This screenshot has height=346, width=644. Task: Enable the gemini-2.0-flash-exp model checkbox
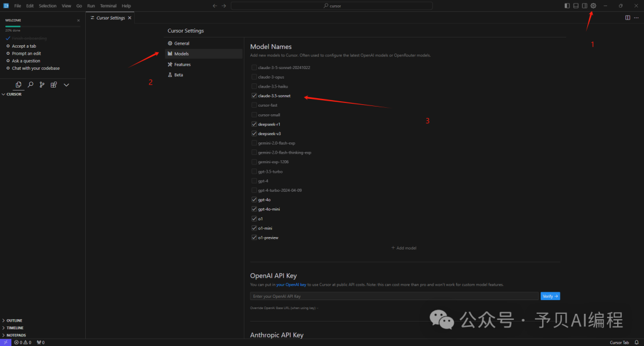tap(254, 143)
